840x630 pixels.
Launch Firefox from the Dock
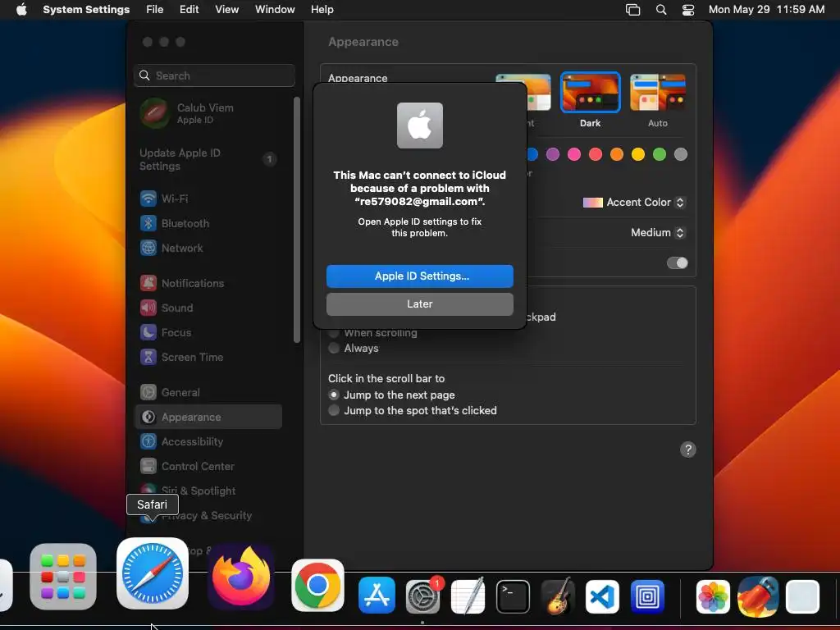pos(241,577)
